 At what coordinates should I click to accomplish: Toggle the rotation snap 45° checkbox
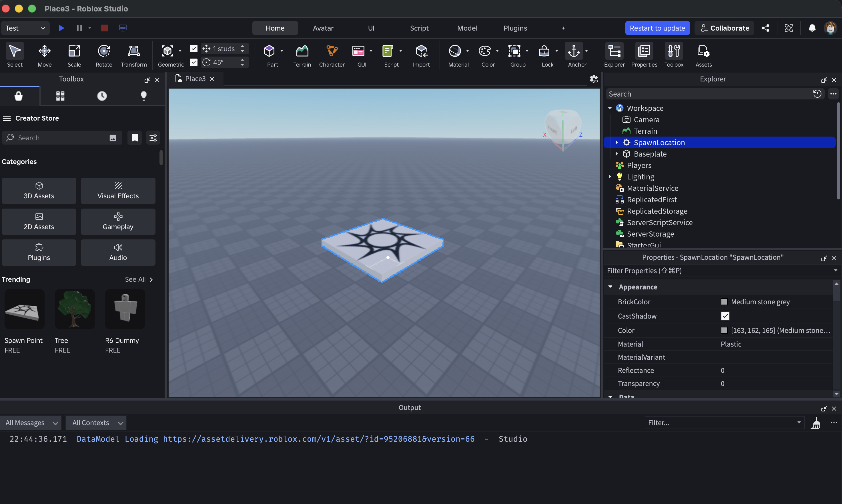193,62
